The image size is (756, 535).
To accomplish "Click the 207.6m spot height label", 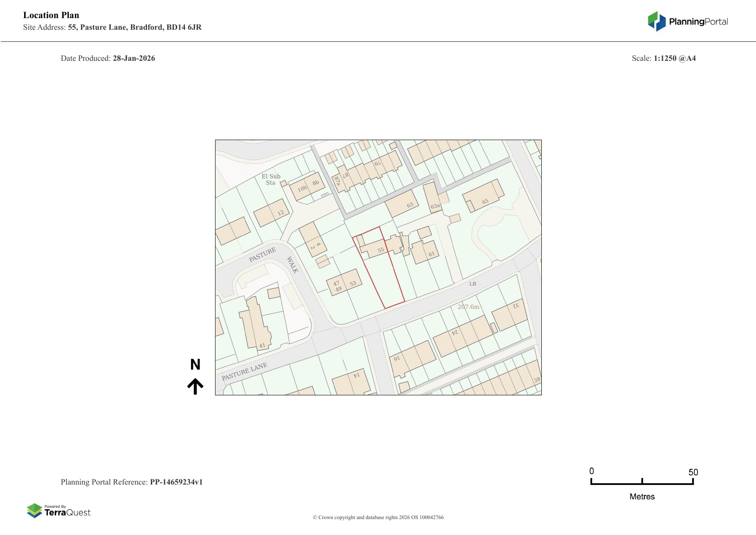I will click(x=468, y=307).
